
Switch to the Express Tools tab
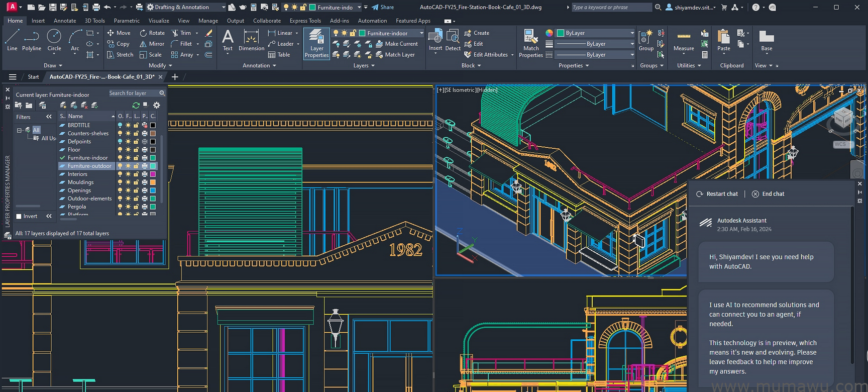click(x=305, y=21)
